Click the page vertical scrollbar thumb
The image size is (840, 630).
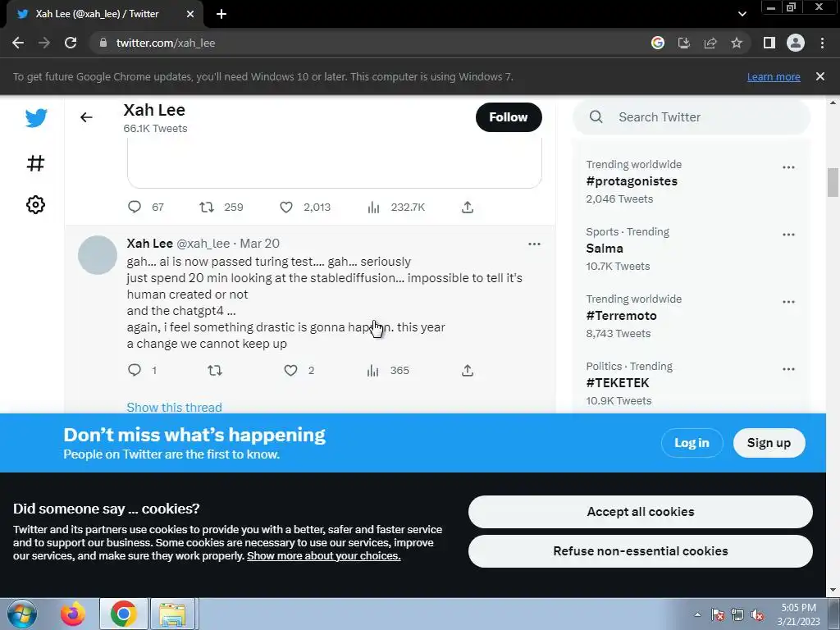(x=833, y=183)
